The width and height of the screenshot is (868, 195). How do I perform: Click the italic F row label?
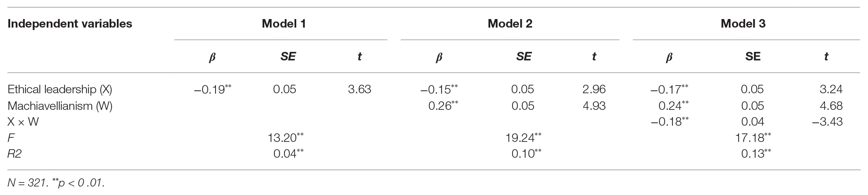(x=11, y=138)
